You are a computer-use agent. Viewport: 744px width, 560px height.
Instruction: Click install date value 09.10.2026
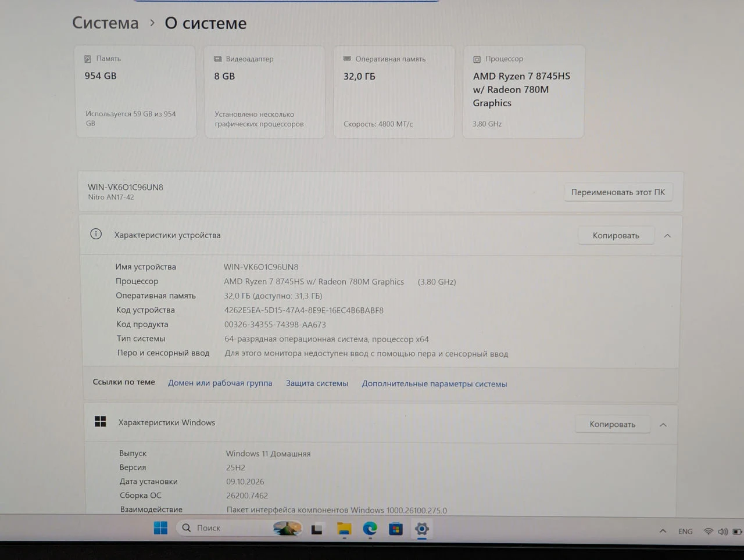245,482
